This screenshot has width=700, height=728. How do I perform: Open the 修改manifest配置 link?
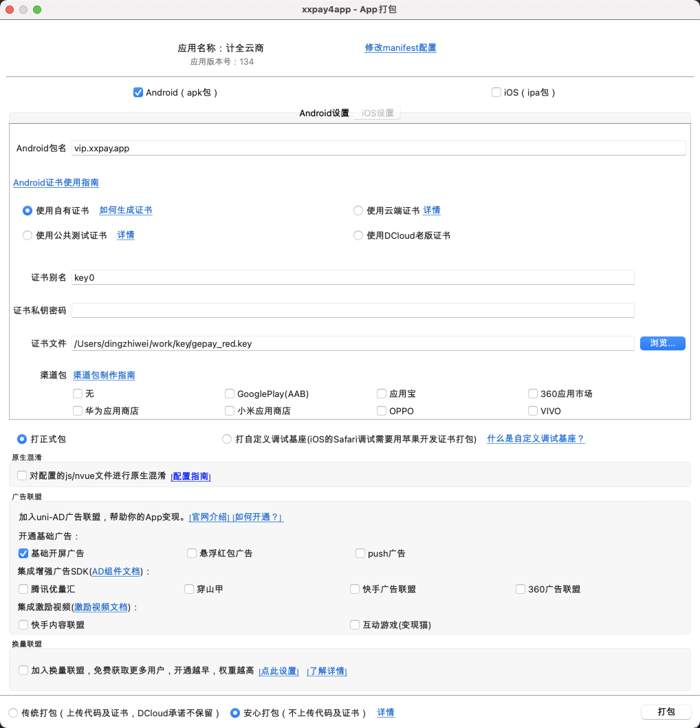click(x=400, y=48)
